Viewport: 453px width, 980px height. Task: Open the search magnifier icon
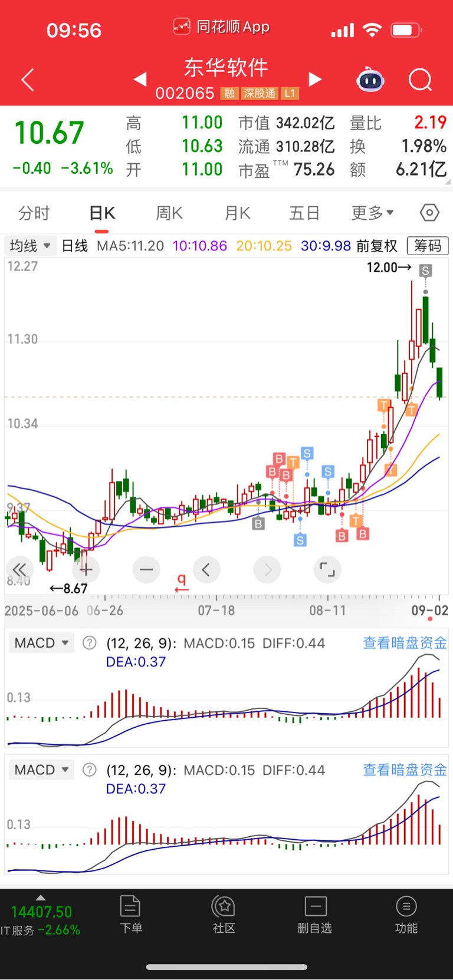(x=421, y=80)
